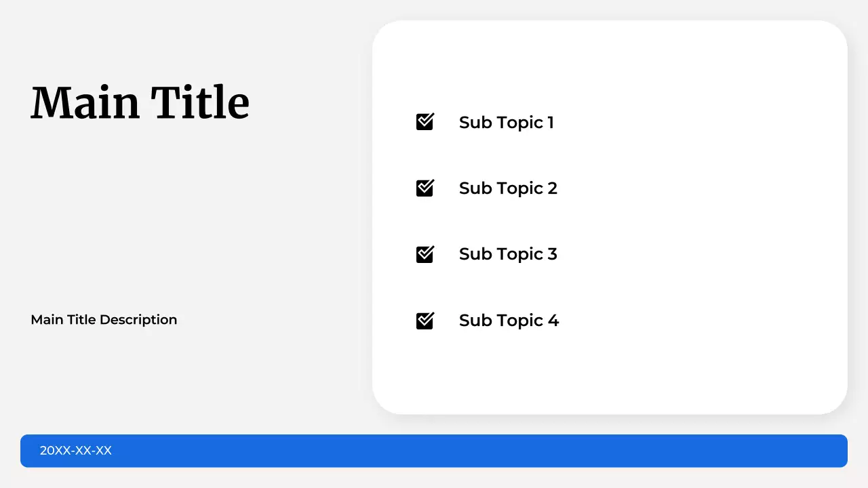Click the Main Title Description subtitle
The height and width of the screenshot is (488, 868).
[x=104, y=320]
